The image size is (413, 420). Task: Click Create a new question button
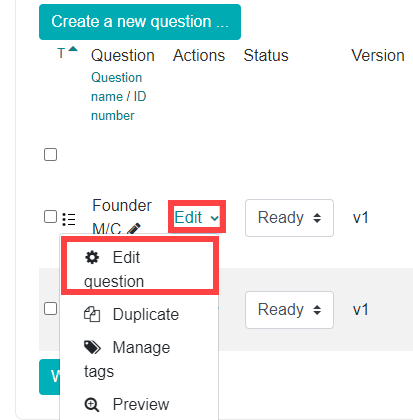pos(140,22)
